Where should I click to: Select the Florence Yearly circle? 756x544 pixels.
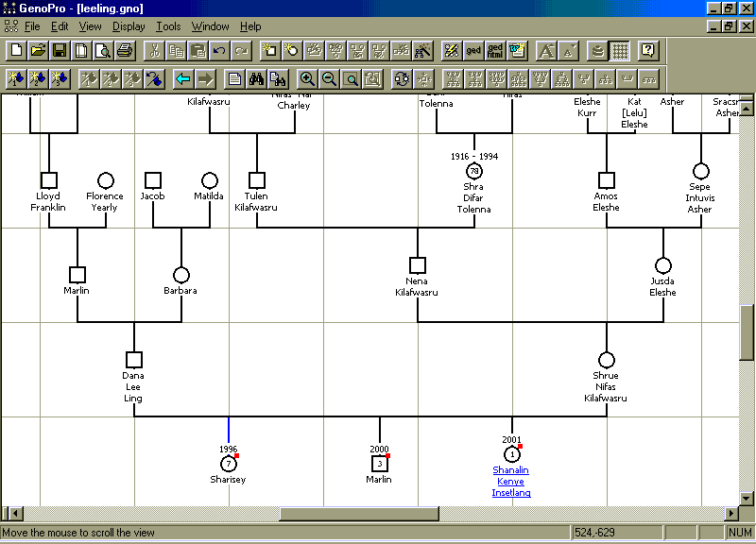point(106,180)
